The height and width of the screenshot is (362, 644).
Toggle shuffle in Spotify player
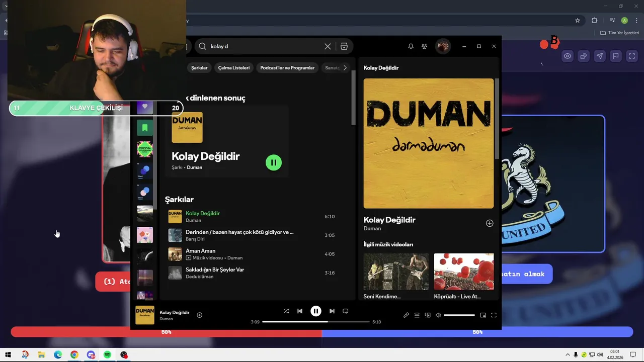(x=286, y=311)
